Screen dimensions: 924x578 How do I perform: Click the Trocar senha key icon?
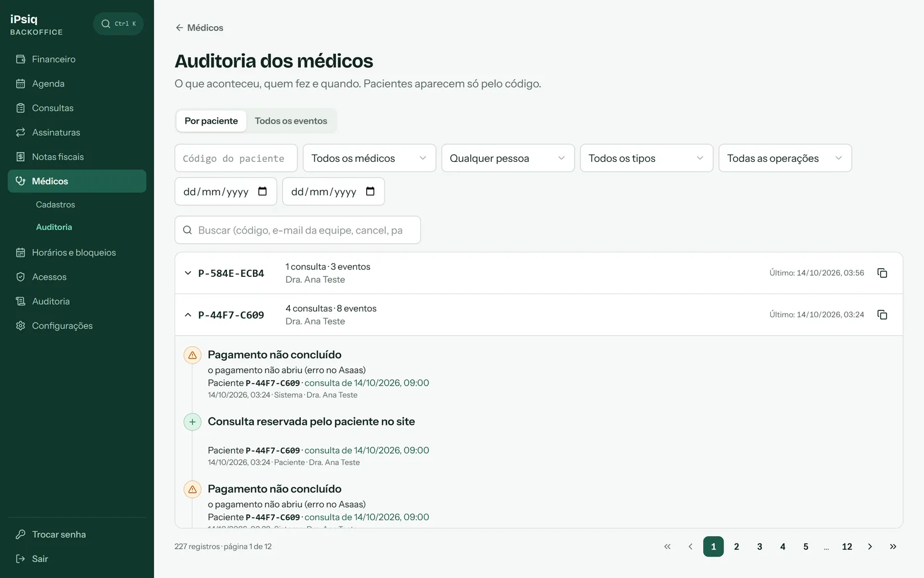tap(21, 534)
